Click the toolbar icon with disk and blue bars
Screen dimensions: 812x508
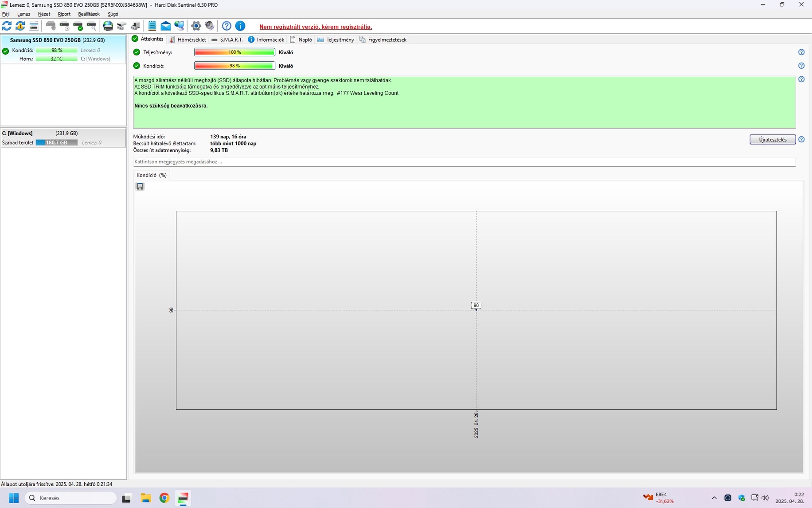point(34,26)
